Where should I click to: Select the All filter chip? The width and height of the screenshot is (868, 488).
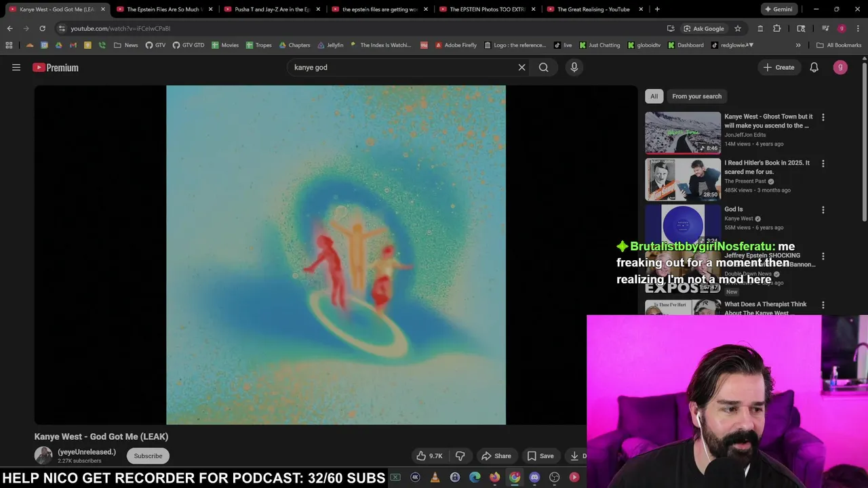(654, 96)
